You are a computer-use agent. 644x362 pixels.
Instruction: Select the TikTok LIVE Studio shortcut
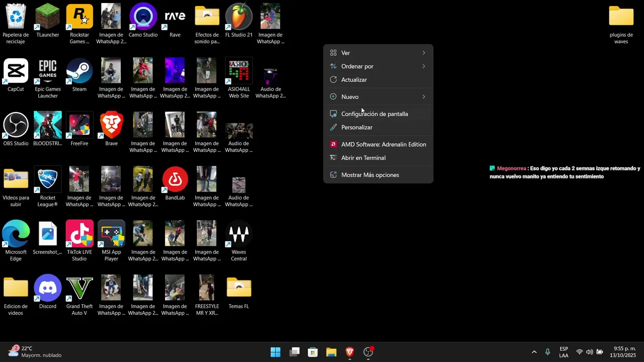tap(79, 240)
